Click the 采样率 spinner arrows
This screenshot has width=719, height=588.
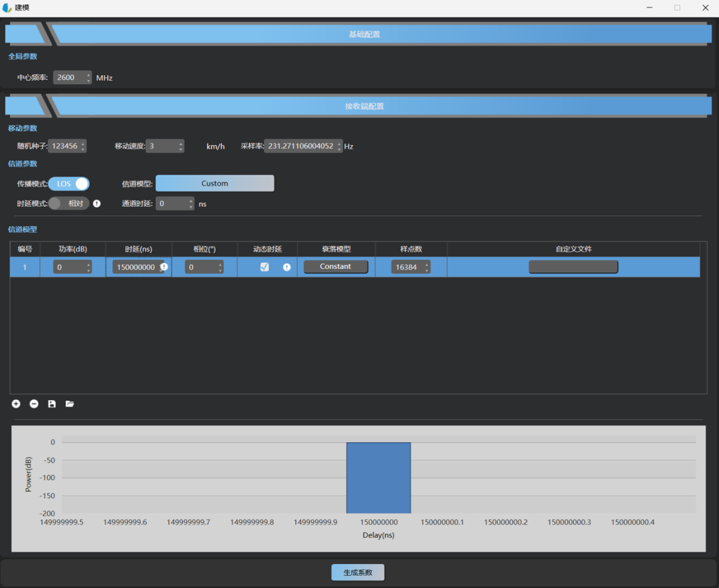340,147
